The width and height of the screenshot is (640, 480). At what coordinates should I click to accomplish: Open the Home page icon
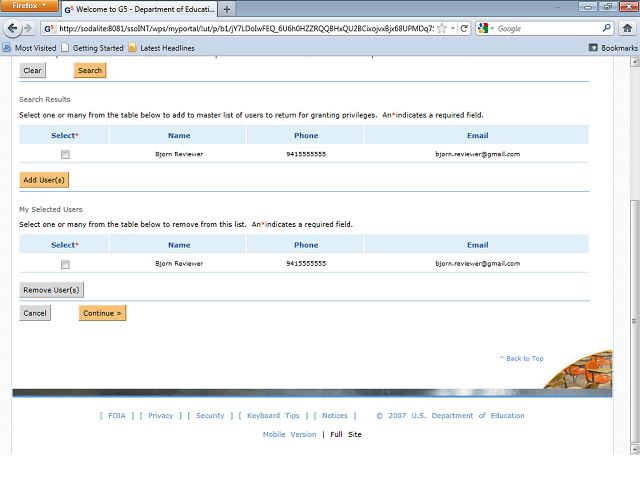click(x=627, y=28)
